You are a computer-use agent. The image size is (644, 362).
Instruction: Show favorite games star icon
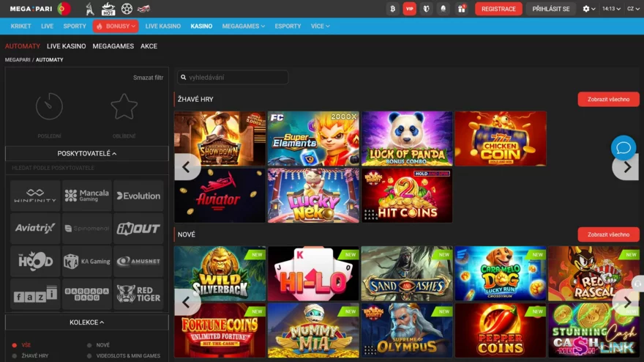(x=124, y=106)
